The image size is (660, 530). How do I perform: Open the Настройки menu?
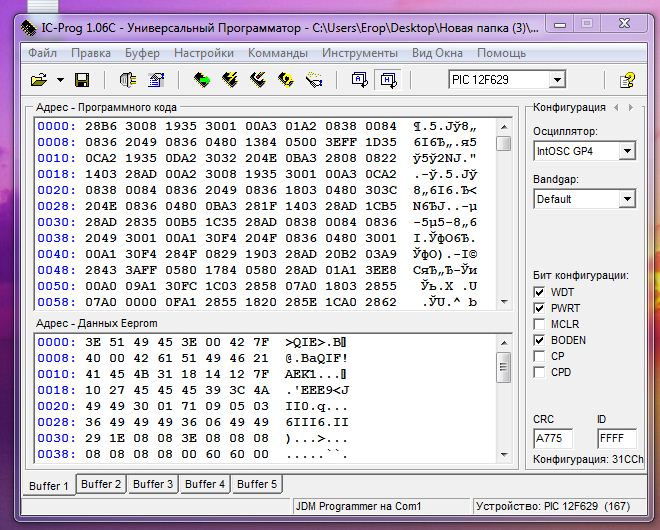point(204,52)
